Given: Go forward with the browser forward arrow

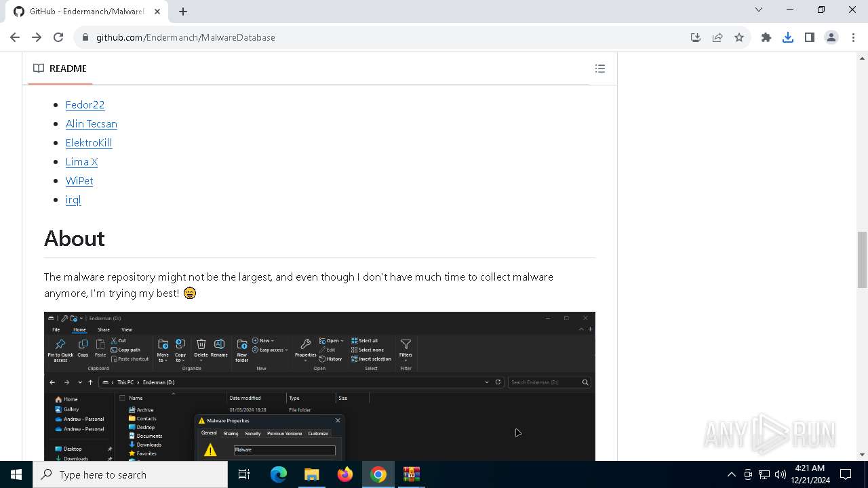Looking at the screenshot, I should 37,37.
